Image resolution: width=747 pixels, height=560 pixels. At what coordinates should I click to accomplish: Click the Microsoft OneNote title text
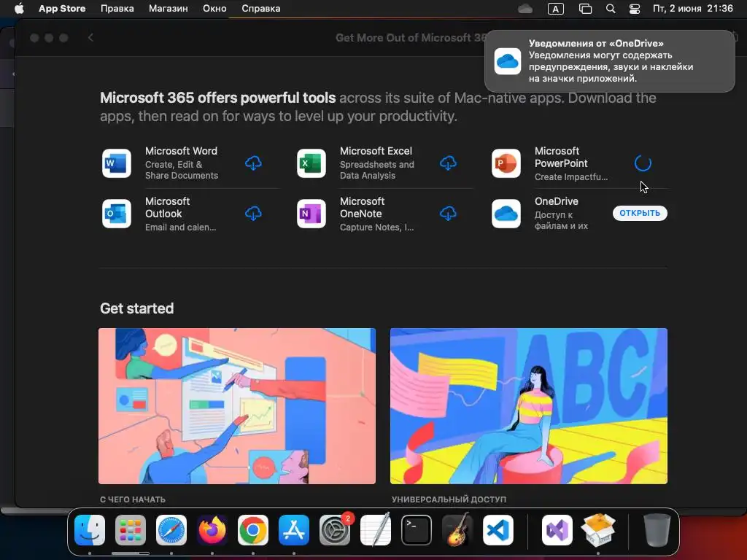[362, 208]
